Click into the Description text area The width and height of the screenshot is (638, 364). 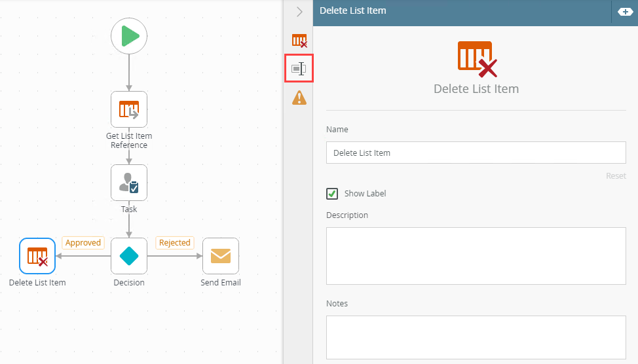click(x=476, y=256)
